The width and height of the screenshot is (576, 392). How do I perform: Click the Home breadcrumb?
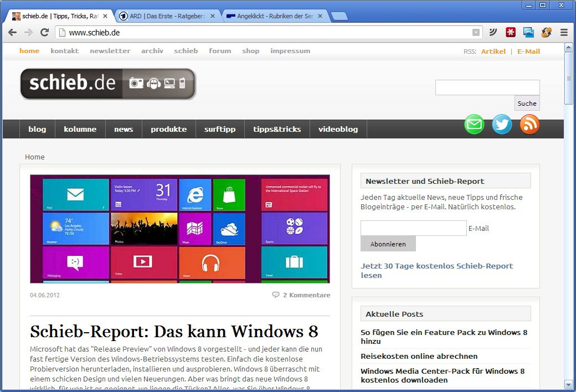pyautogui.click(x=34, y=157)
